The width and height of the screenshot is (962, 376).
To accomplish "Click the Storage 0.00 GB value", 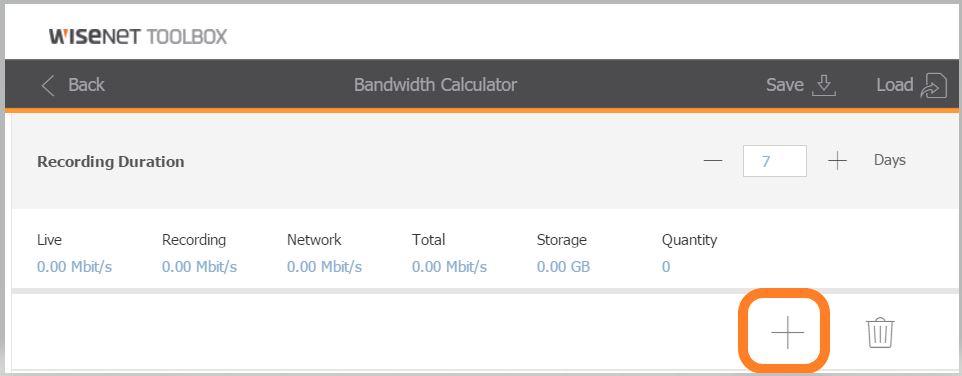I will 563,267.
